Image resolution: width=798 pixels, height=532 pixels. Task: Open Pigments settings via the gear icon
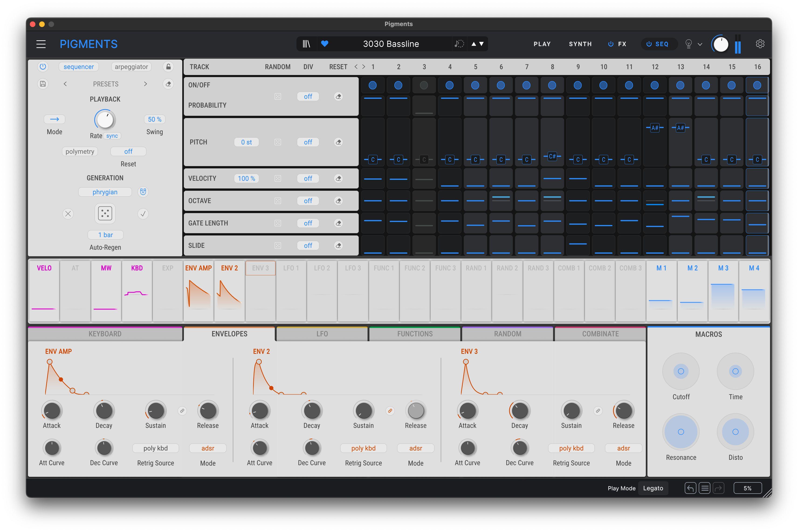click(760, 43)
